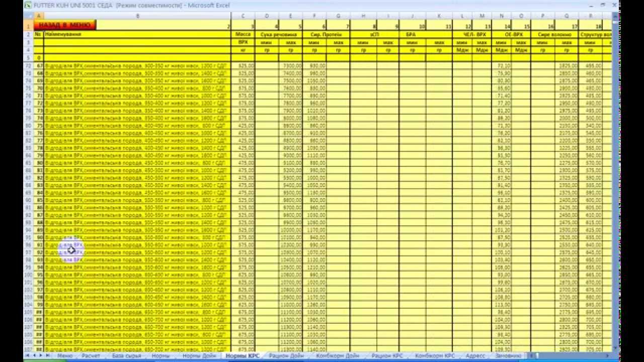This screenshot has height=362, width=644.
Task: Select column K header
Action: 439,16
